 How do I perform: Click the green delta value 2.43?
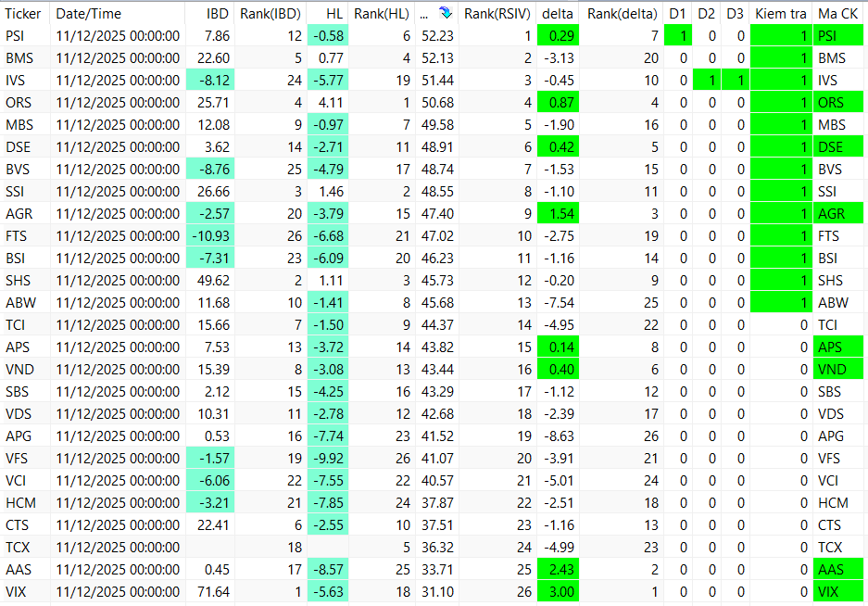558,570
